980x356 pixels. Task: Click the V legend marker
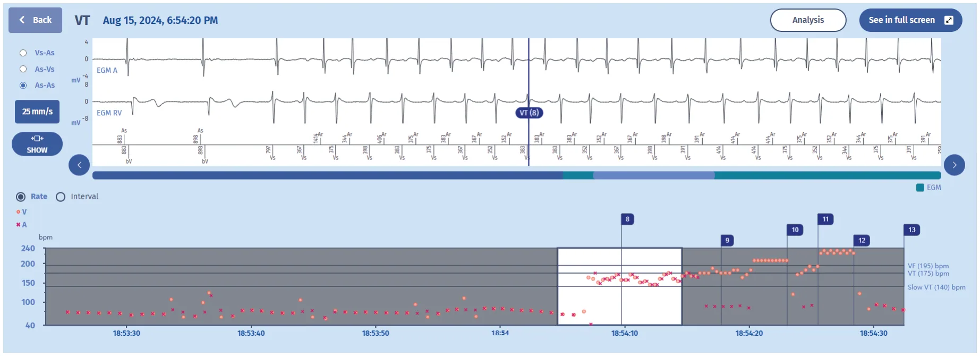[x=18, y=212]
